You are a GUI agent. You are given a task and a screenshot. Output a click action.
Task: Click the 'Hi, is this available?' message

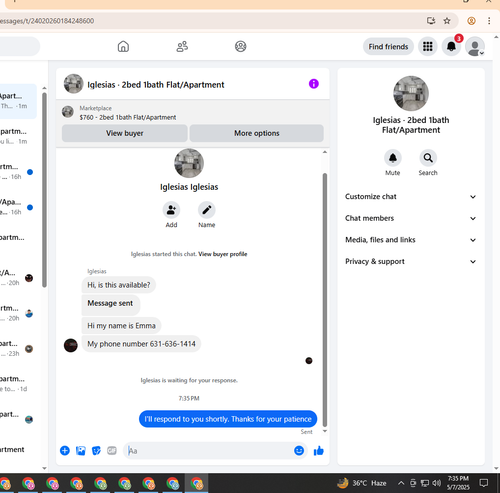[119, 285]
